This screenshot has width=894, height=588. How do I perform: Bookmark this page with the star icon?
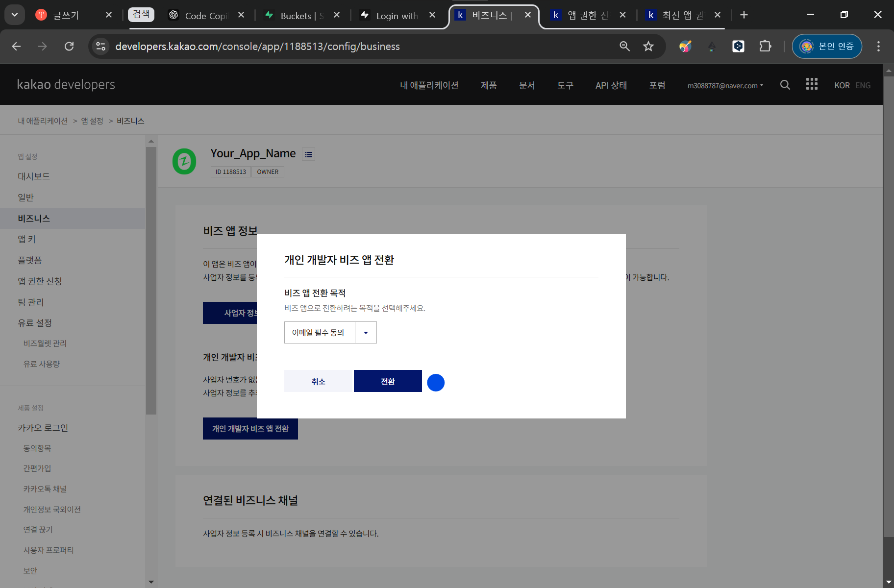pyautogui.click(x=648, y=46)
